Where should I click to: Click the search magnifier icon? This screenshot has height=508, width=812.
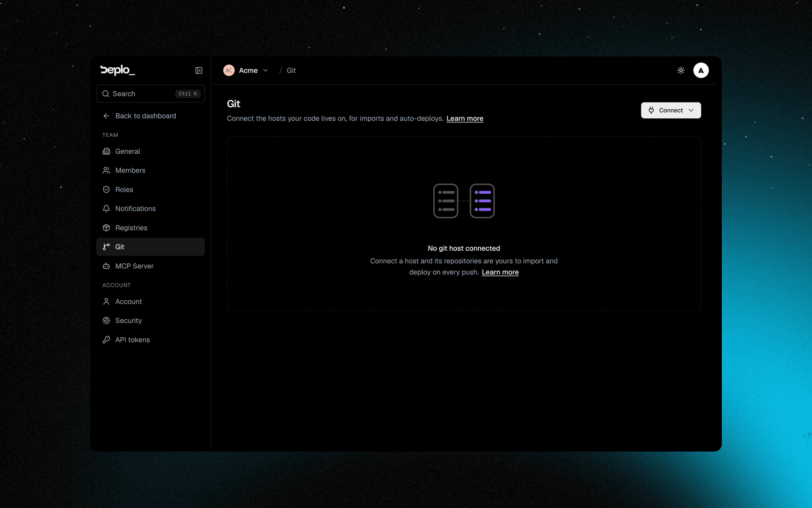coord(106,94)
